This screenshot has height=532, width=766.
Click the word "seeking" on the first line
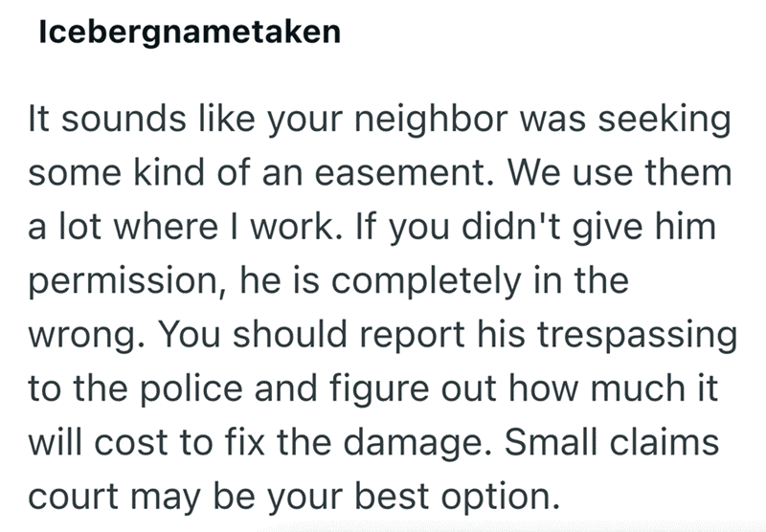(x=665, y=121)
